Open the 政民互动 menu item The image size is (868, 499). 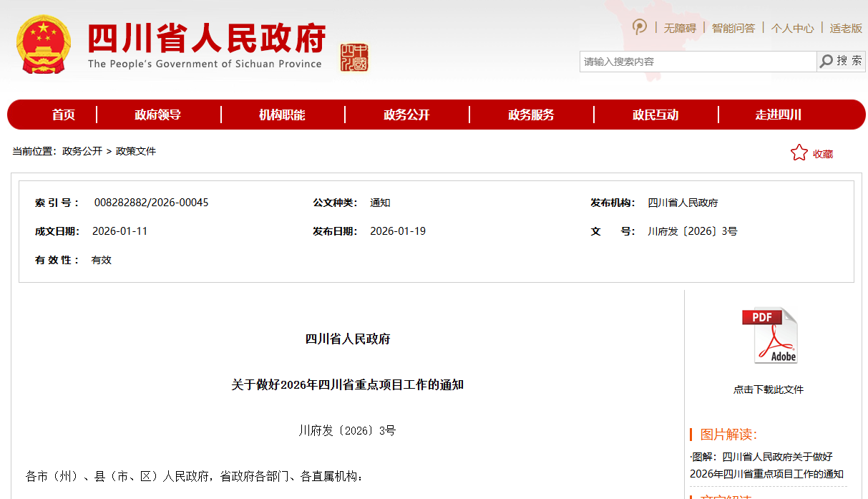click(655, 115)
